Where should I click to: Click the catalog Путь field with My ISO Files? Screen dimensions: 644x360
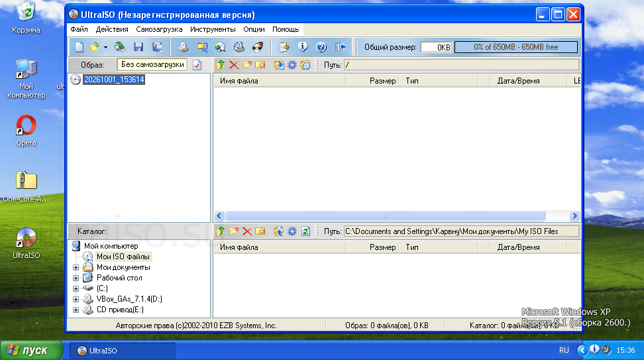pyautogui.click(x=461, y=231)
